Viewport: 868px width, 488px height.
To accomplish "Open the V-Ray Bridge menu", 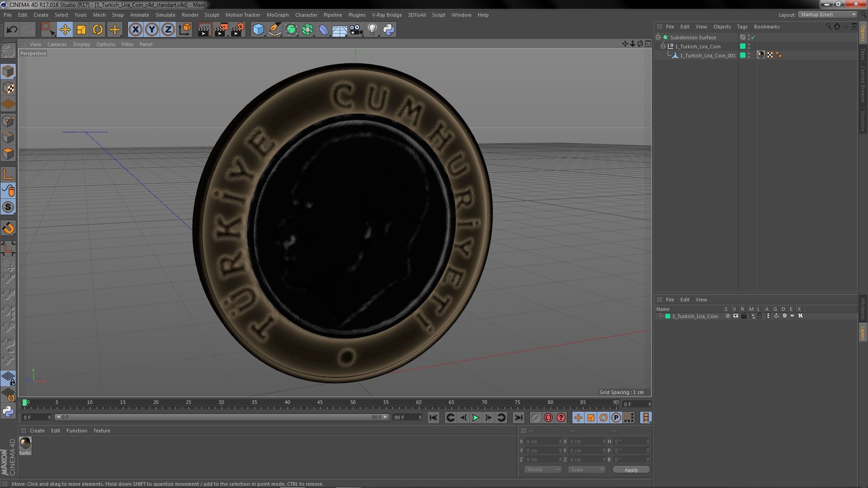I will click(387, 15).
